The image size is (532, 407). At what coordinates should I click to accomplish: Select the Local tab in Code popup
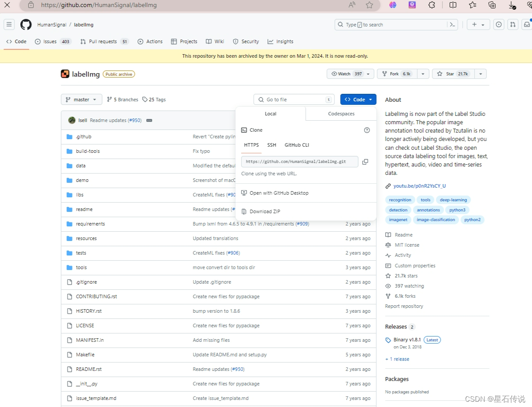click(x=271, y=114)
